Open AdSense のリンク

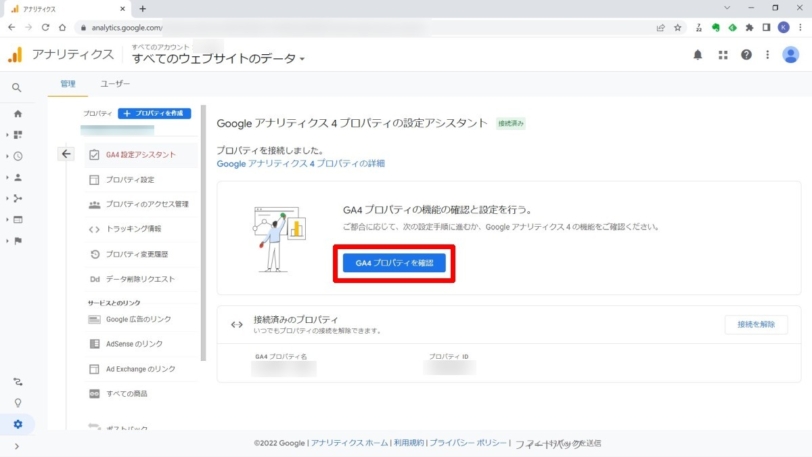[x=141, y=344]
